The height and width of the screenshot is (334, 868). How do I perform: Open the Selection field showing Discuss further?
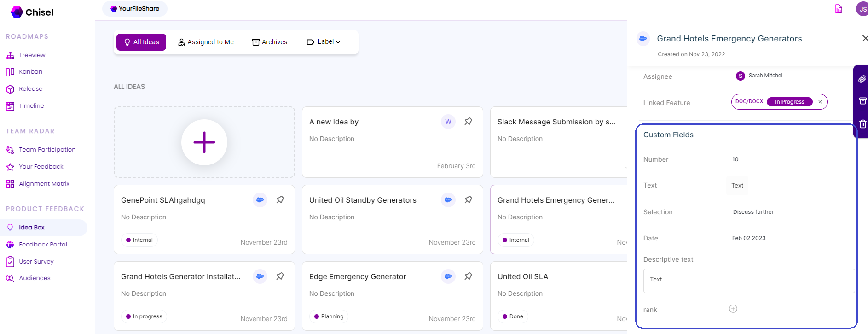(x=753, y=212)
